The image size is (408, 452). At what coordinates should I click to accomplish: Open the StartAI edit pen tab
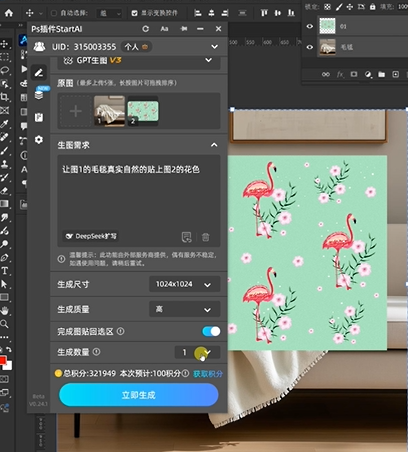click(x=39, y=73)
